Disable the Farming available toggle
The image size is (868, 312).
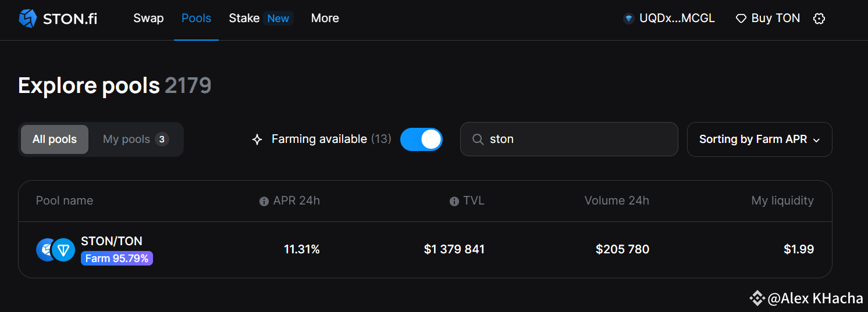click(421, 139)
